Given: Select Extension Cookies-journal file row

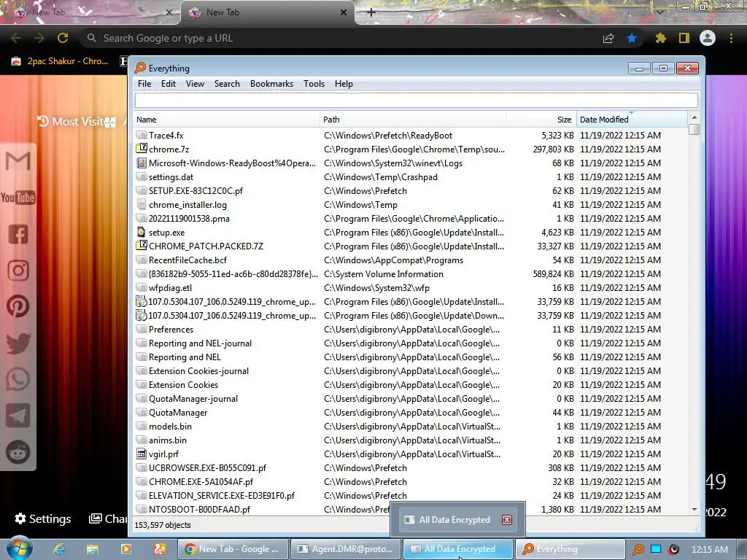Looking at the screenshot, I should point(411,370).
